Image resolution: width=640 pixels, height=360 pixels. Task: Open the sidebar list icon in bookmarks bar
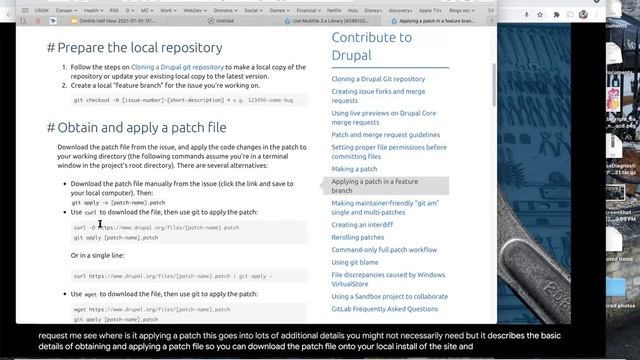(x=25, y=10)
